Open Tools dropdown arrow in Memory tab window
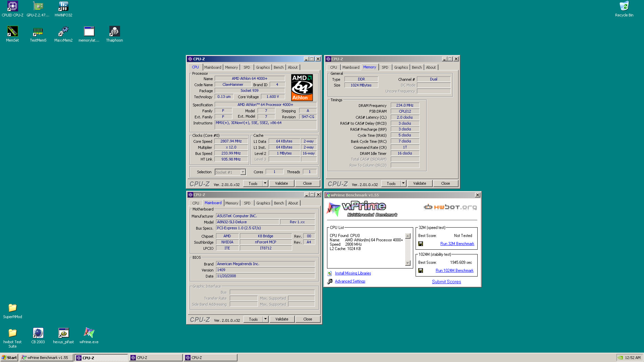Viewport: 644px width, 362px height. [403, 183]
